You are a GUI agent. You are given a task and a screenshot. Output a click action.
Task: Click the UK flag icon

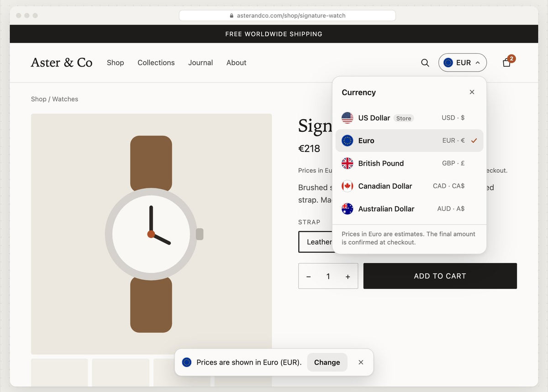348,163
